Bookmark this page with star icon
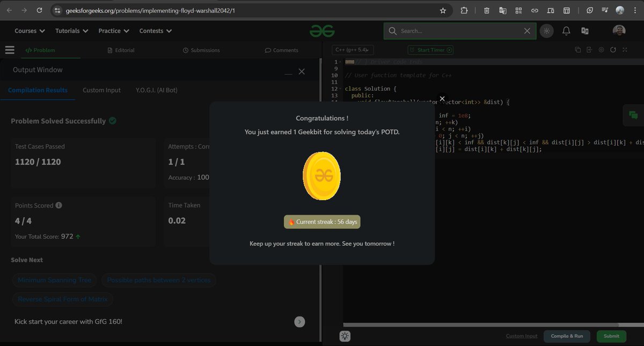Screen dimensions: 644x346 443,10
